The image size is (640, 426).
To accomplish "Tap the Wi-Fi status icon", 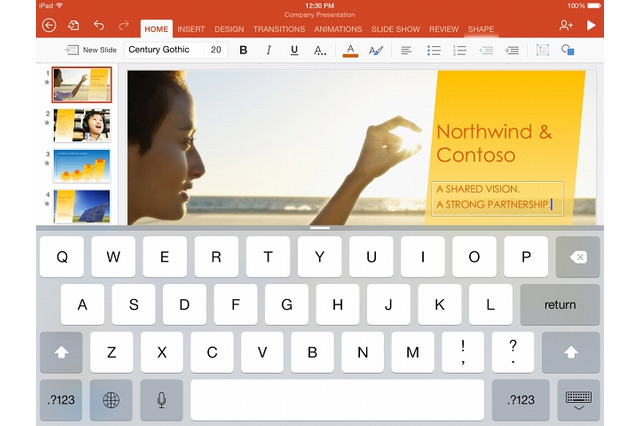I will pyautogui.click(x=60, y=5).
